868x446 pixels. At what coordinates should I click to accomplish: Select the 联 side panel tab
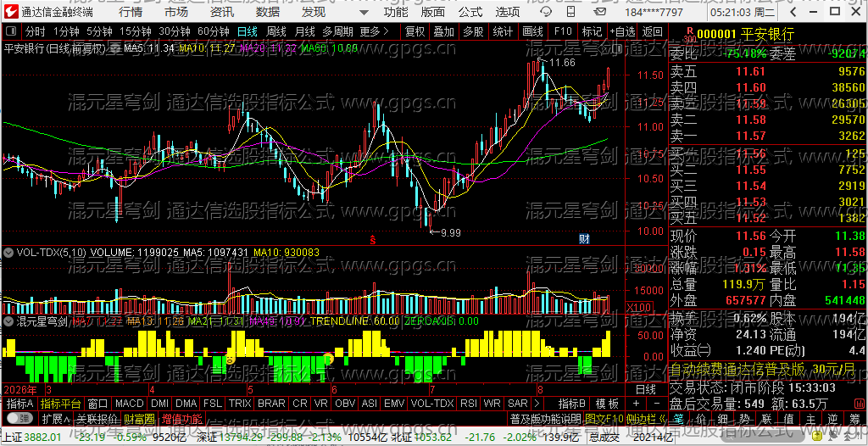[766, 418]
